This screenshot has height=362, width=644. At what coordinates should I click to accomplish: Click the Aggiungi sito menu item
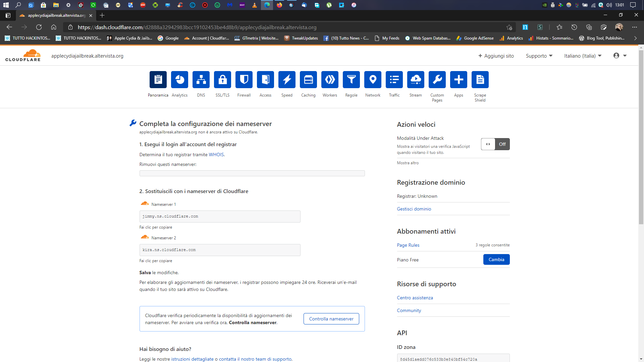coord(496,56)
